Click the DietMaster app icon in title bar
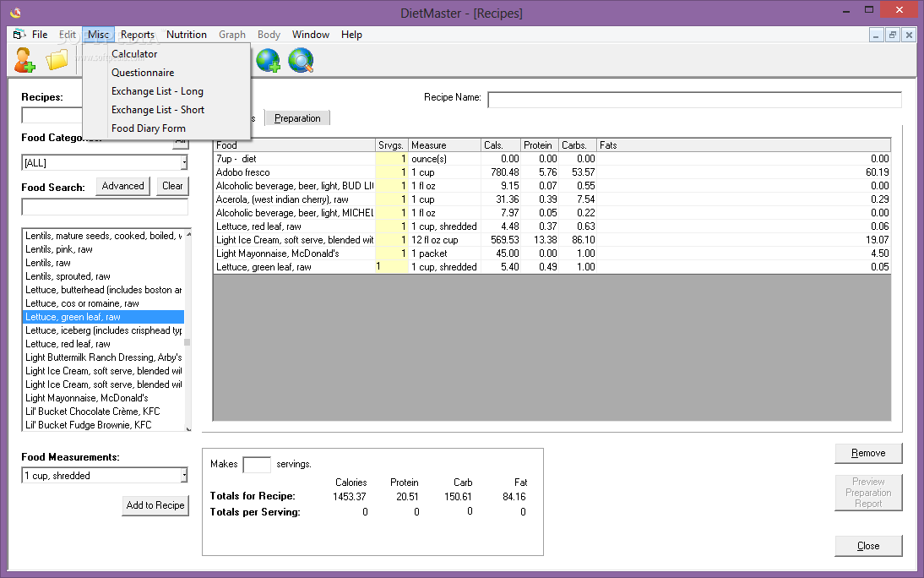 click(x=16, y=13)
